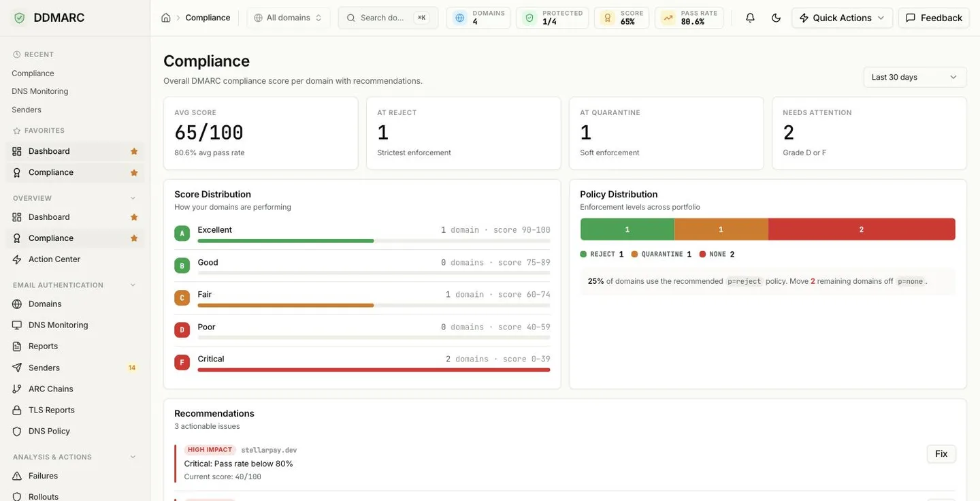Screen dimensions: 980x501
Task: Toggle Compliance star in Overview section
Action: pos(134,238)
